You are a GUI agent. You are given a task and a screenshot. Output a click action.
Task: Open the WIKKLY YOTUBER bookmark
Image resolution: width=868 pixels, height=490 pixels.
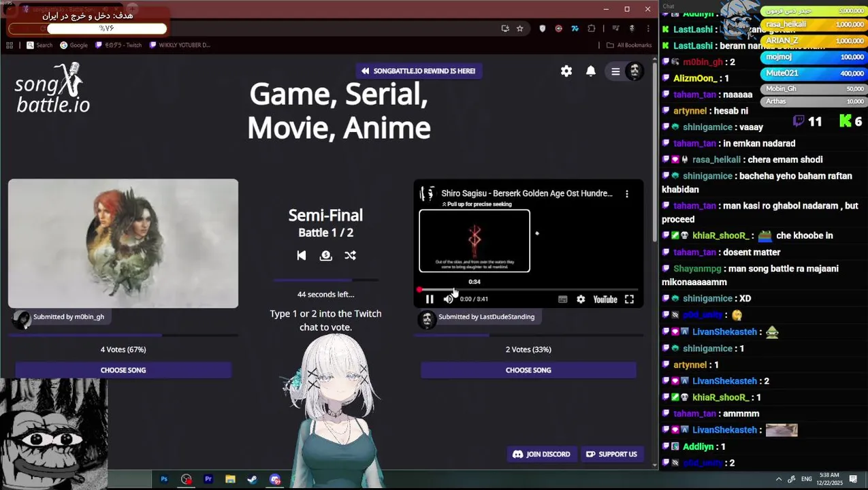180,45
